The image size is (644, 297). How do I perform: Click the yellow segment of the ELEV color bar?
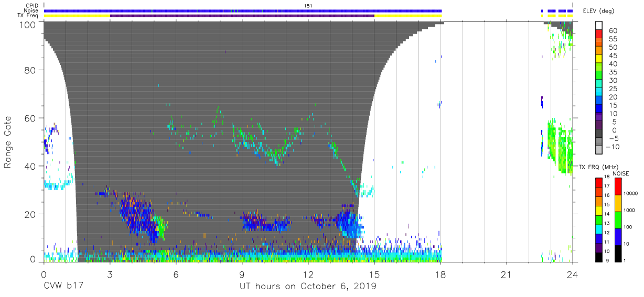pyautogui.click(x=599, y=59)
